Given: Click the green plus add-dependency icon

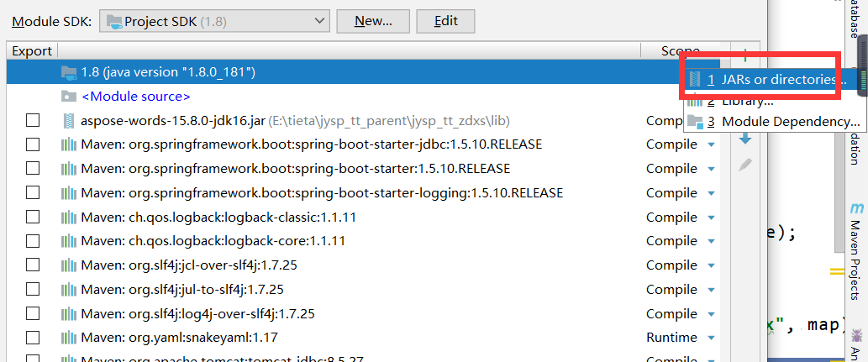Looking at the screenshot, I should point(745,55).
